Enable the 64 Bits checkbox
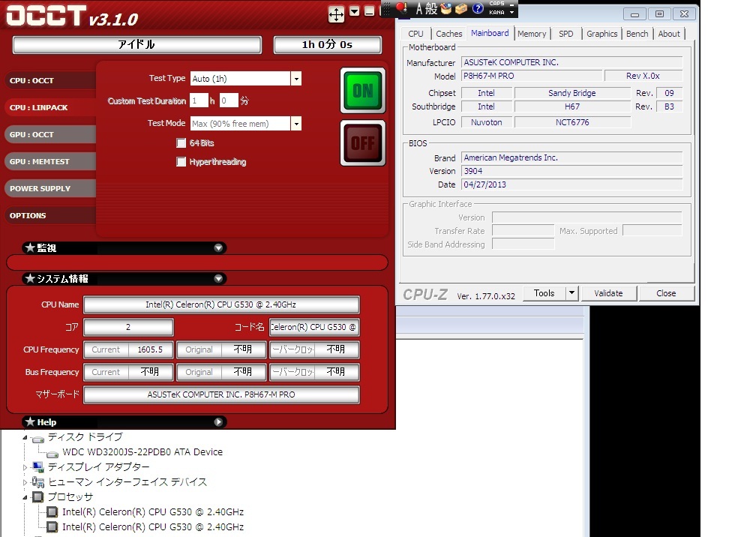The height and width of the screenshot is (537, 756). point(181,143)
